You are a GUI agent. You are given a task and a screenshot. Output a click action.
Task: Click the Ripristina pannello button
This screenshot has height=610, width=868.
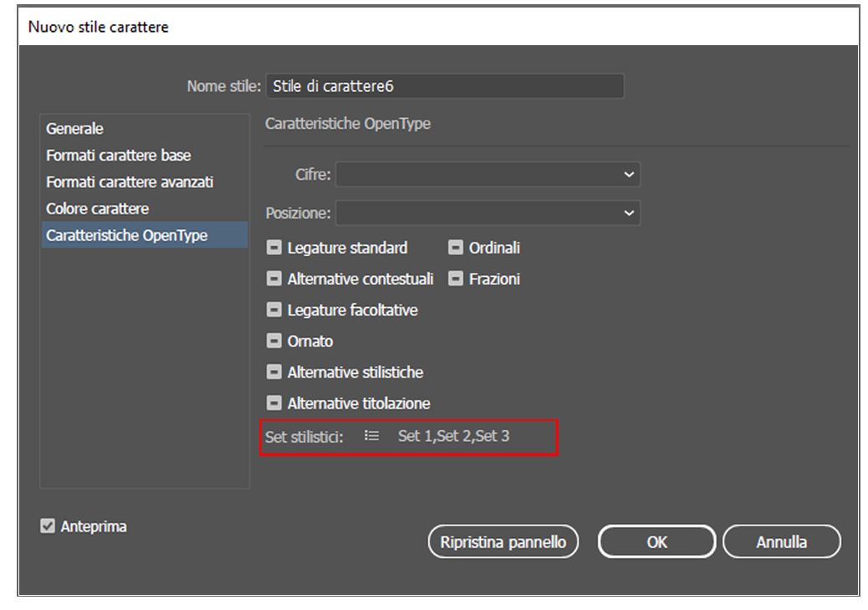[x=503, y=542]
